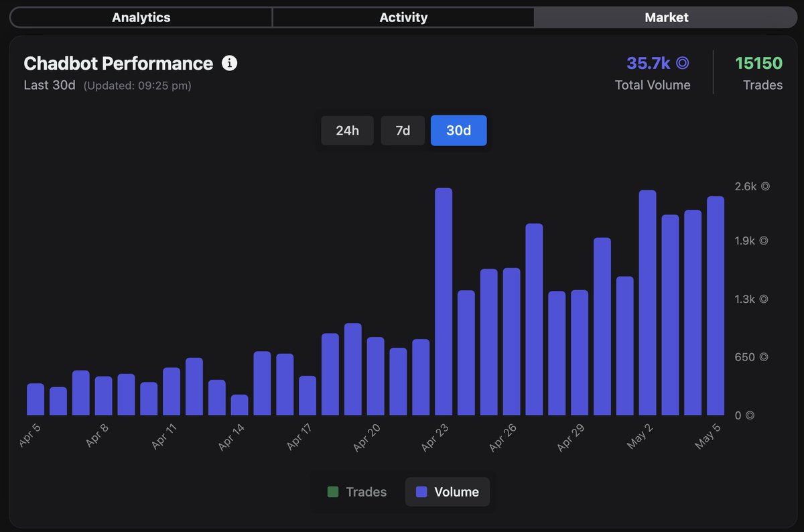The height and width of the screenshot is (532, 804).
Task: Switch to the Market tab
Action: point(666,17)
